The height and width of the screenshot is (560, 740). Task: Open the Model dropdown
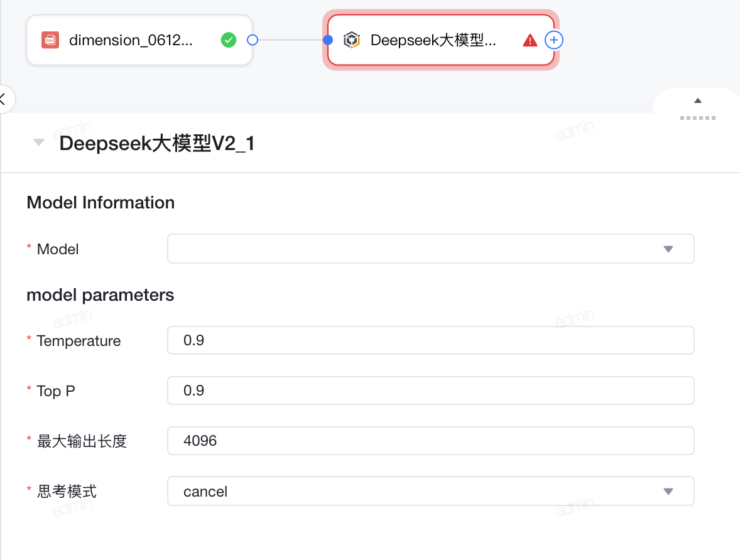pos(430,249)
